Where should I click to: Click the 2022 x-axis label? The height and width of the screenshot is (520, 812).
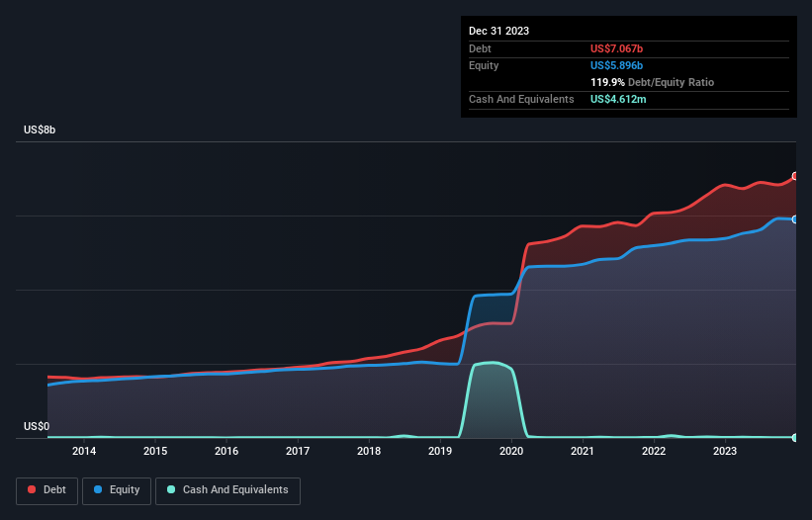coord(654,451)
